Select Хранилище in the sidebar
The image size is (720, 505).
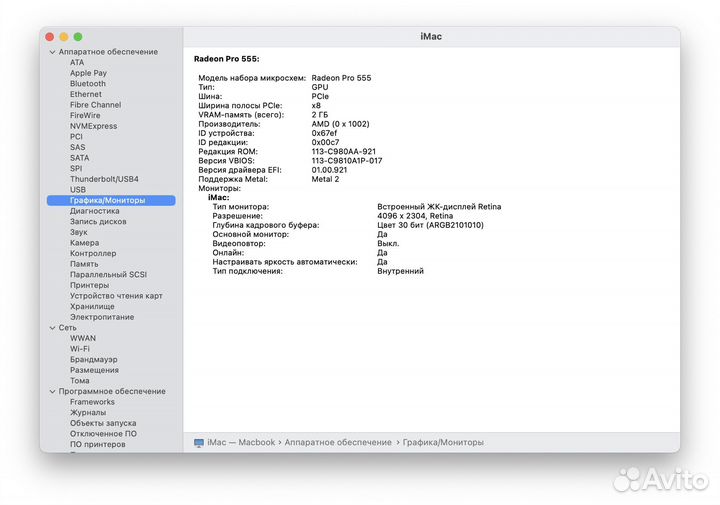click(x=92, y=306)
